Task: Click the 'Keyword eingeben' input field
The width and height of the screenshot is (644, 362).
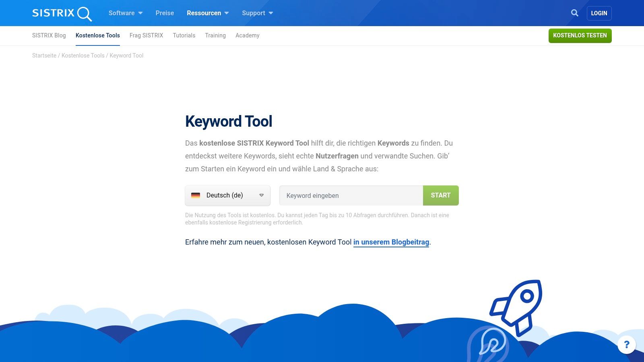Action: pos(350,195)
